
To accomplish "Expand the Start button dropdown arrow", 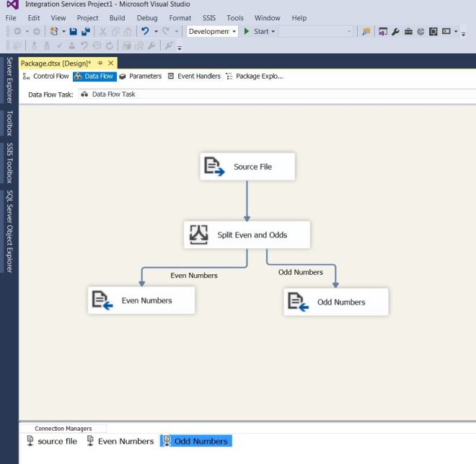I will tap(273, 32).
